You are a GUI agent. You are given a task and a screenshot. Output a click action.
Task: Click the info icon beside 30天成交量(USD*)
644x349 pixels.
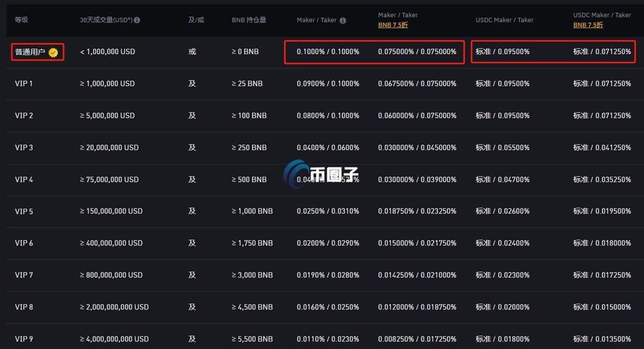tap(137, 20)
